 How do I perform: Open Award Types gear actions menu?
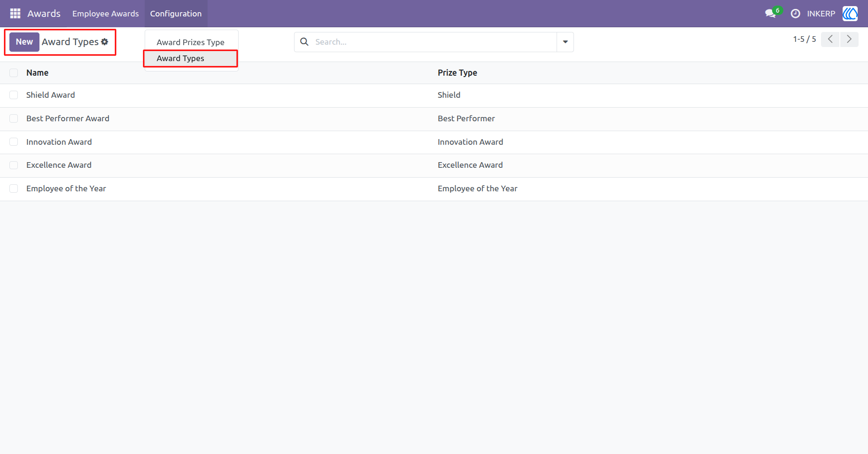coord(105,42)
